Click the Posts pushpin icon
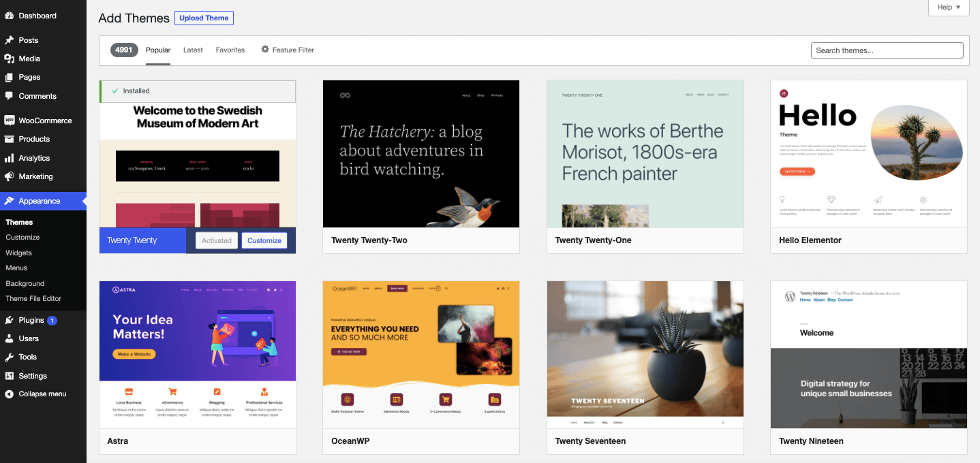The height and width of the screenshot is (463, 980). point(10,40)
